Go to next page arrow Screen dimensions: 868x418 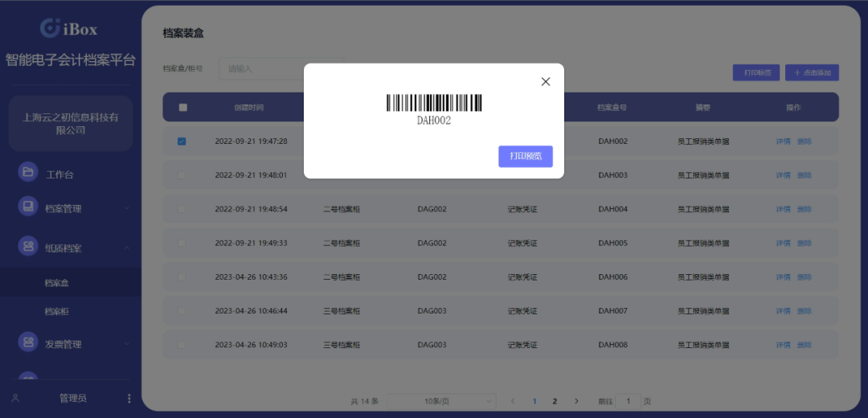(x=576, y=401)
